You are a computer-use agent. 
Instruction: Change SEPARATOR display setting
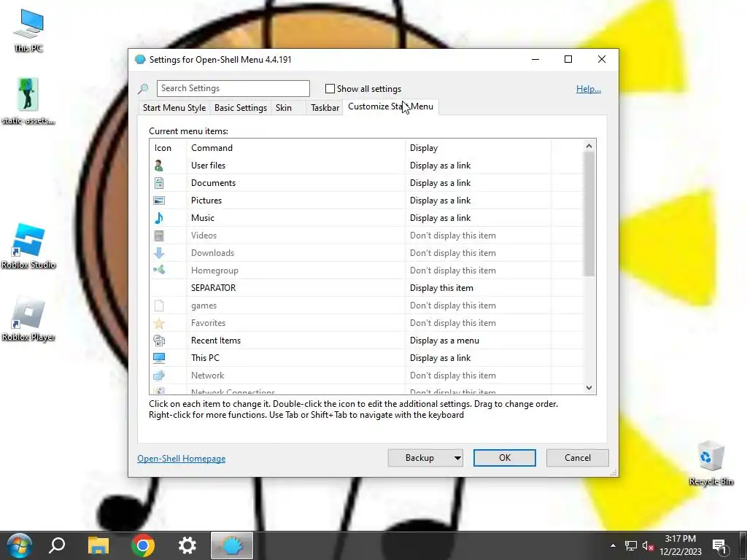click(478, 287)
